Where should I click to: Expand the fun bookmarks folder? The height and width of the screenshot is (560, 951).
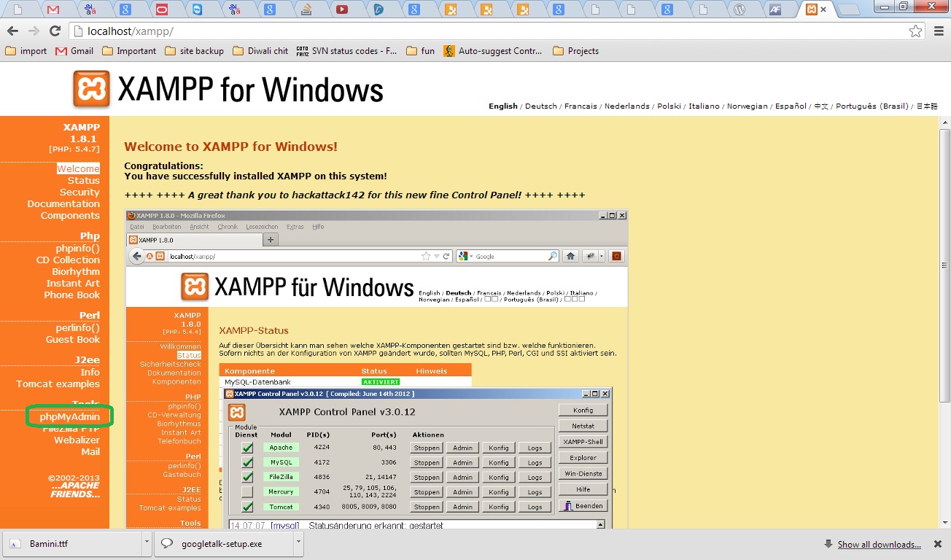point(420,51)
